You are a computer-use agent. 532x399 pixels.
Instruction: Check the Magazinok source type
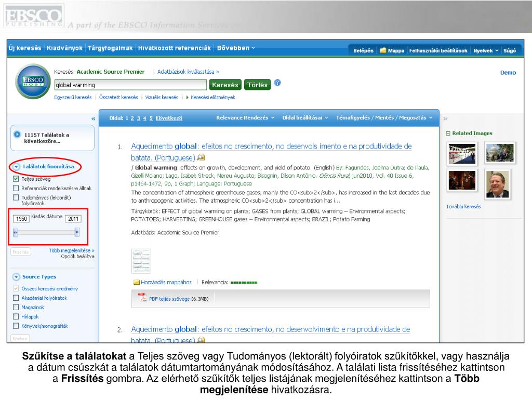coord(16,307)
